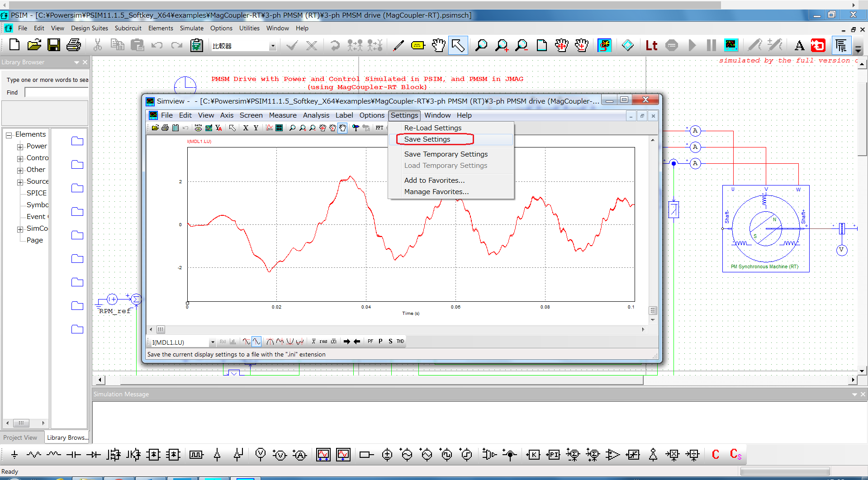This screenshot has height=480, width=868.
Task: Click Save Settings in the Settings menu
Action: click(x=427, y=139)
